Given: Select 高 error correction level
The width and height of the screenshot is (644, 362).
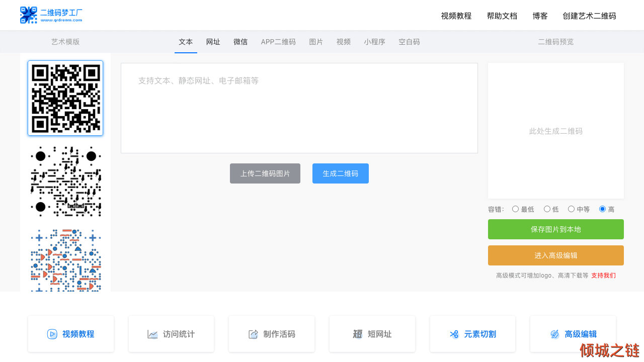Looking at the screenshot, I should tap(602, 209).
